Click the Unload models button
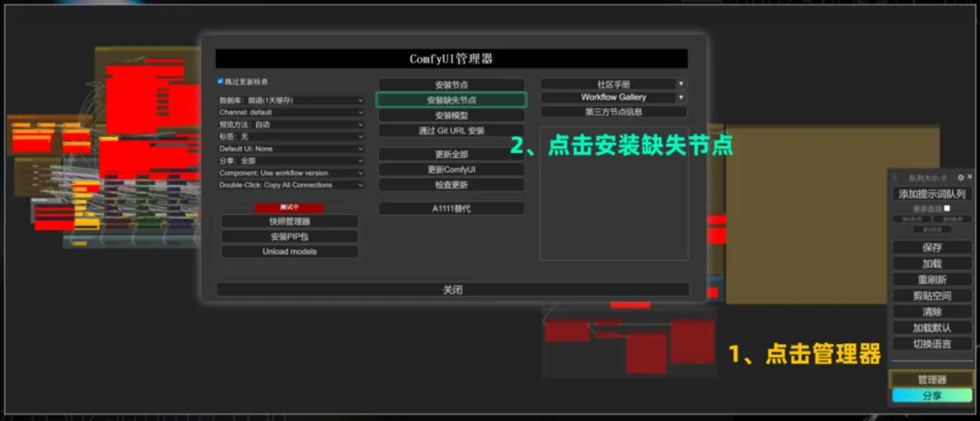This screenshot has width=980, height=421. click(289, 251)
